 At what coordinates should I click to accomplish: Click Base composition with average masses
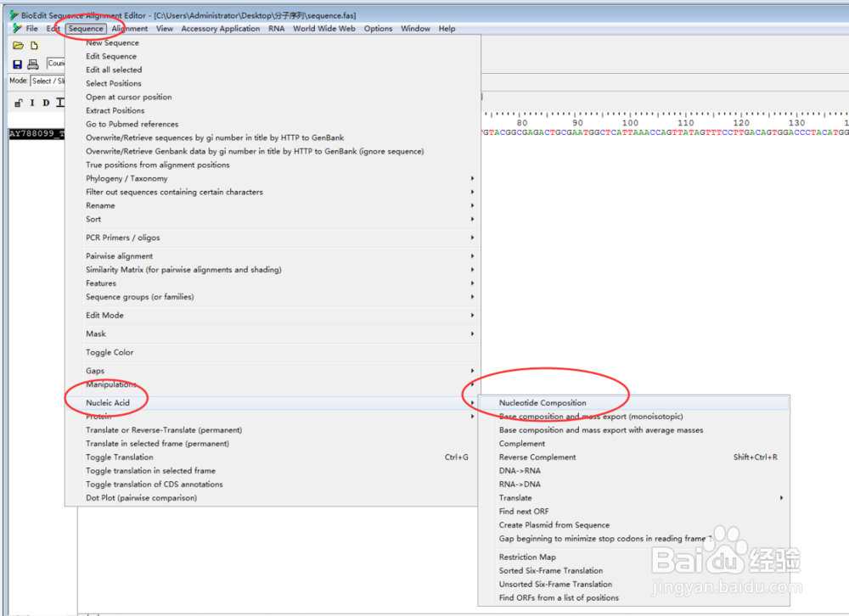click(x=634, y=430)
